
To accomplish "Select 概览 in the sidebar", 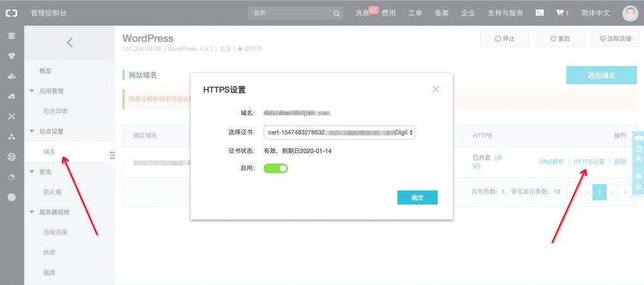I will click(45, 71).
